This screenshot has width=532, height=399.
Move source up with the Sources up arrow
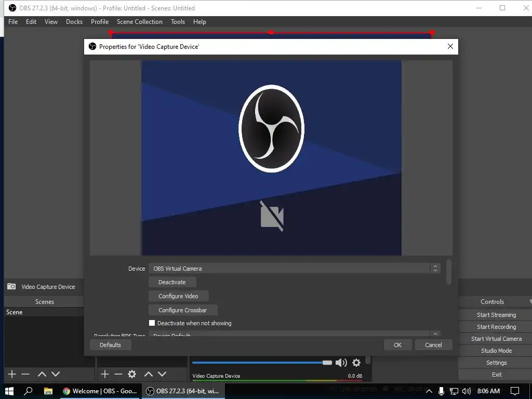point(149,374)
